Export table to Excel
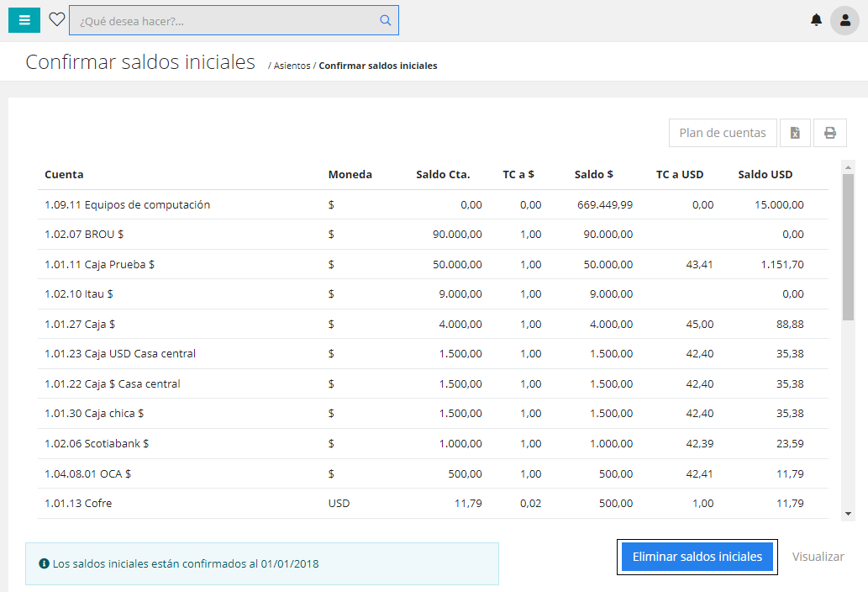 pyautogui.click(x=795, y=133)
